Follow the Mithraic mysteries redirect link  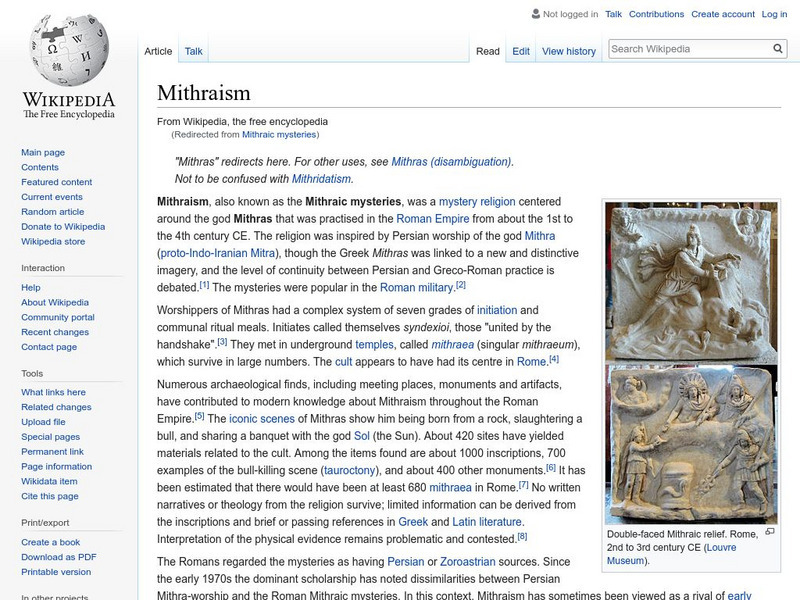(x=279, y=135)
